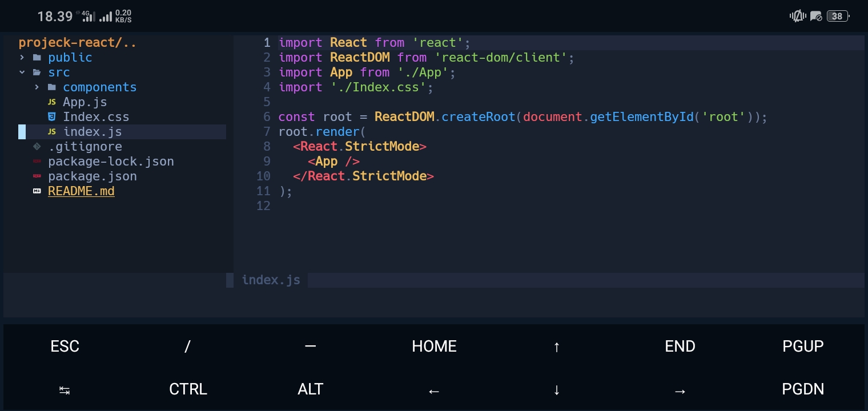This screenshot has height=411, width=868.
Task: Tap the END key
Action: coord(680,346)
